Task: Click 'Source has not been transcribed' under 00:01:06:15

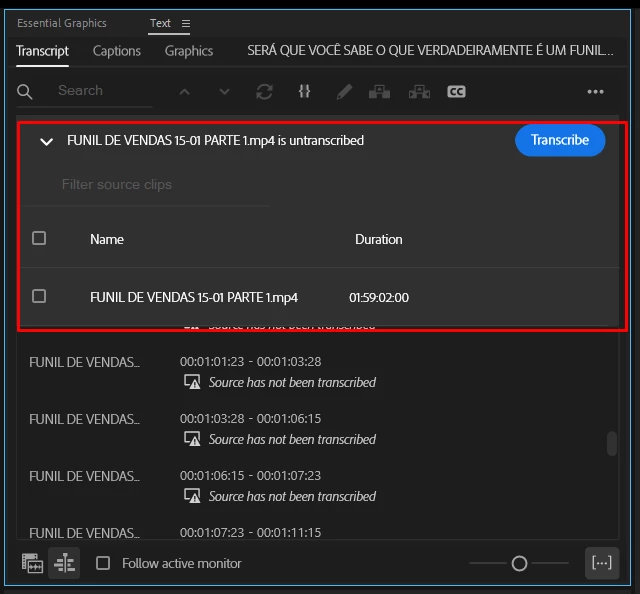Action: [292, 497]
